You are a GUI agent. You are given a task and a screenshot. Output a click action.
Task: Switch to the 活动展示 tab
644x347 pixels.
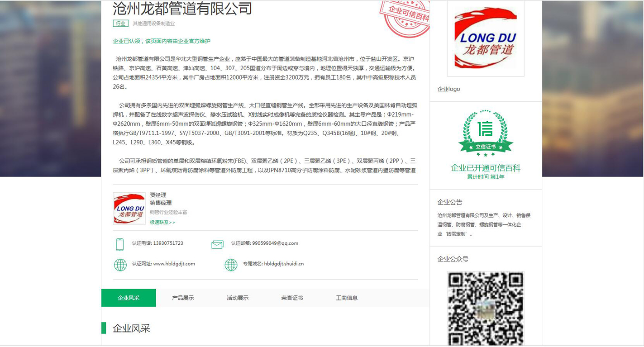(238, 298)
